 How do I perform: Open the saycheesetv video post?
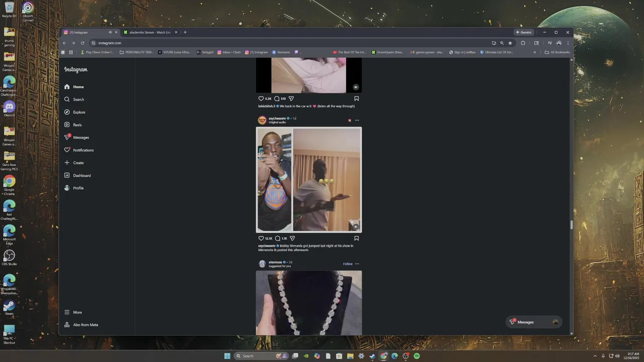(309, 179)
